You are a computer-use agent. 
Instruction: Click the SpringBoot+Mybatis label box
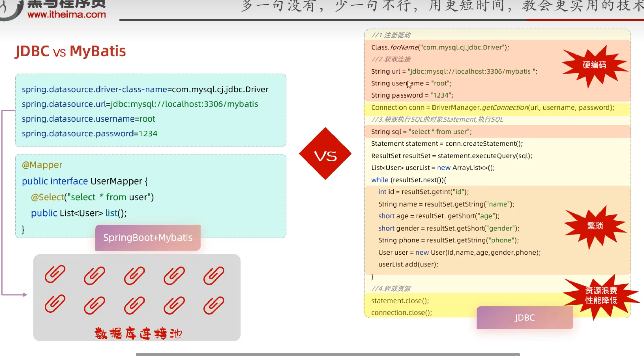click(148, 238)
